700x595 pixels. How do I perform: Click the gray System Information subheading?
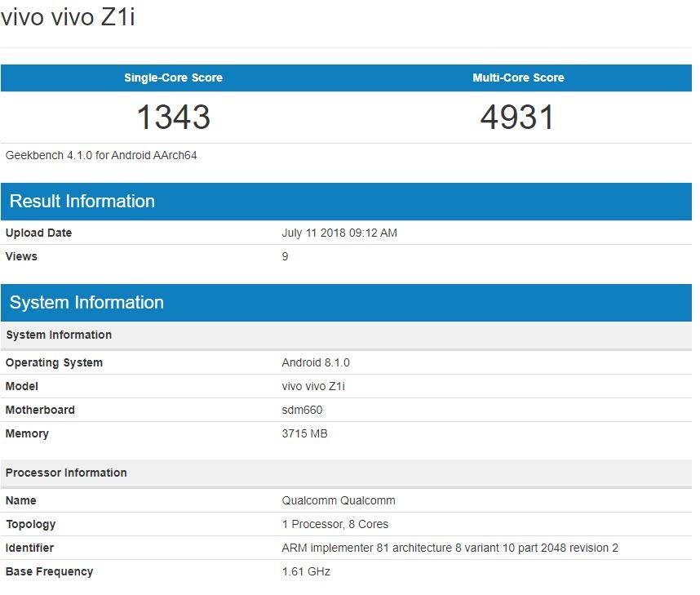[x=59, y=335]
